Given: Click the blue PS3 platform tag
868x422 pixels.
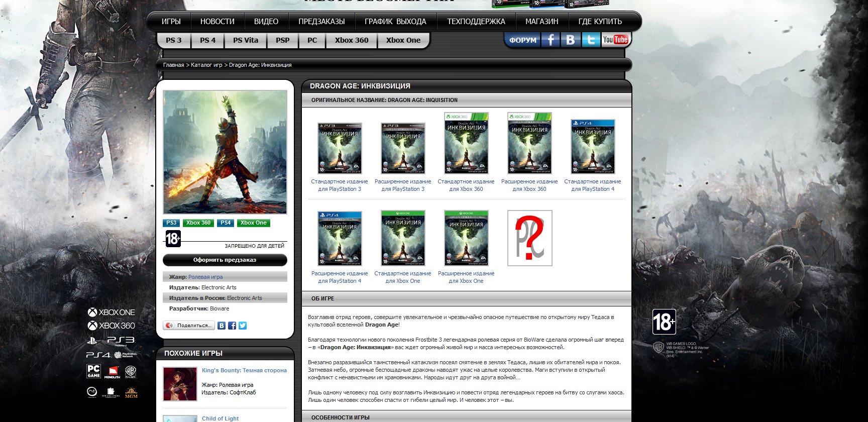Looking at the screenshot, I should pos(171,223).
